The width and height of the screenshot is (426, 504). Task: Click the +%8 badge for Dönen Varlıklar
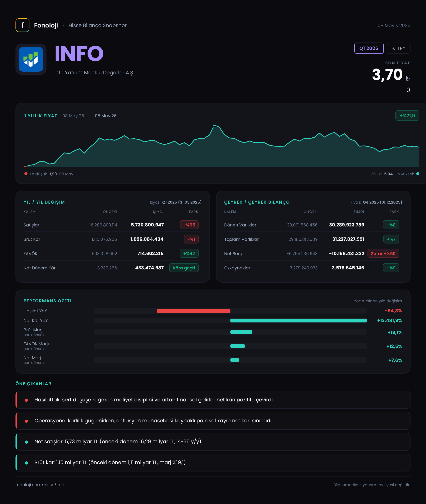click(x=391, y=225)
